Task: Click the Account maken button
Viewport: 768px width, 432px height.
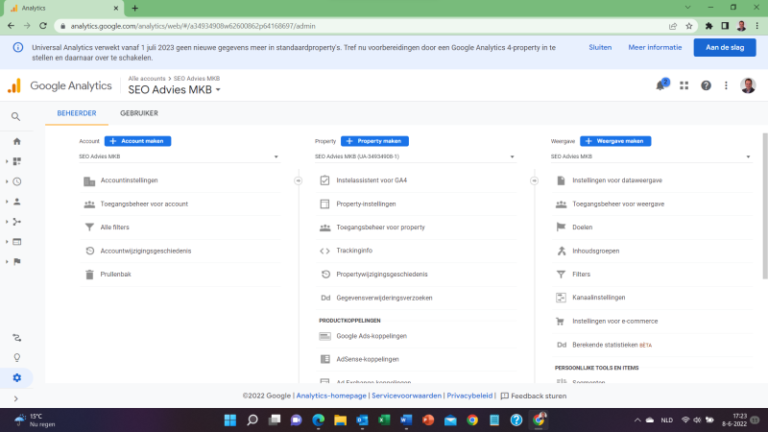Action: pyautogui.click(x=138, y=141)
